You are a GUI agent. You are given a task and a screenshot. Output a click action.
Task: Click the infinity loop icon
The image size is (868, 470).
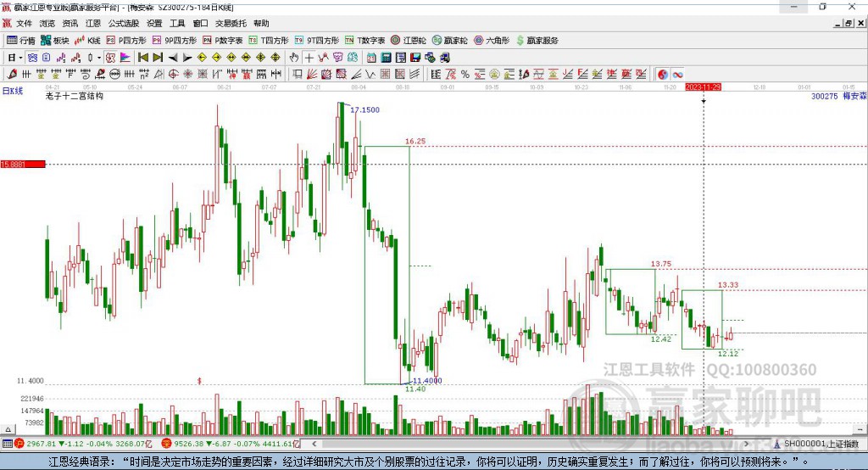tap(677, 75)
